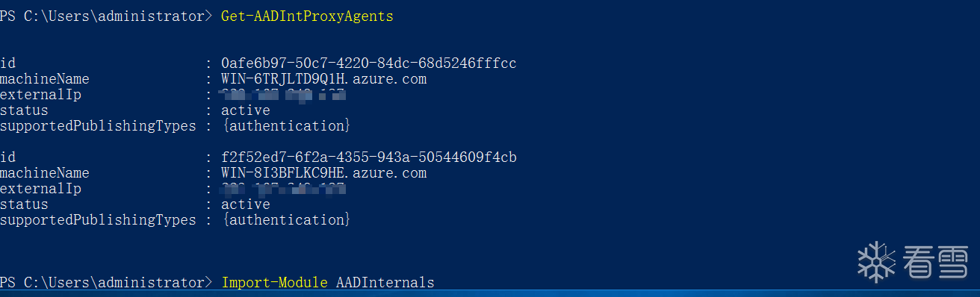Select machine name WIN-6TRJLTD9Q1H.azure.com
This screenshot has height=297, width=980.
[324, 78]
